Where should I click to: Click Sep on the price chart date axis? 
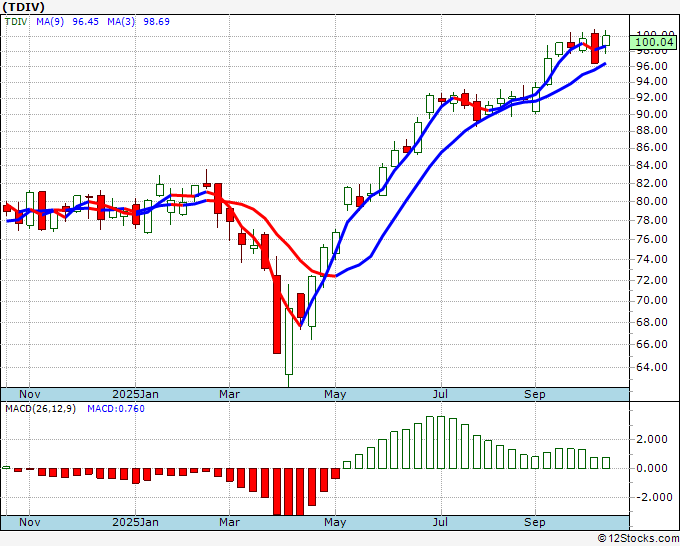coord(535,394)
